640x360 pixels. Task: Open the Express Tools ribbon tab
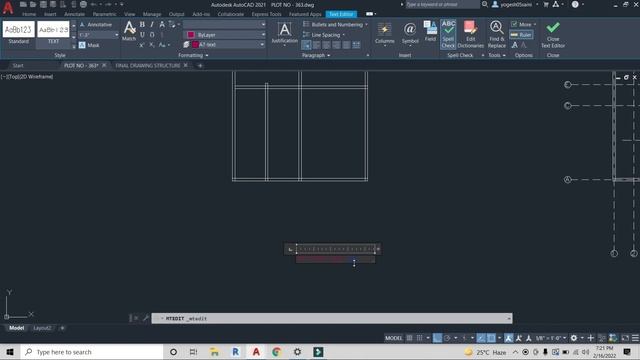coord(266,14)
